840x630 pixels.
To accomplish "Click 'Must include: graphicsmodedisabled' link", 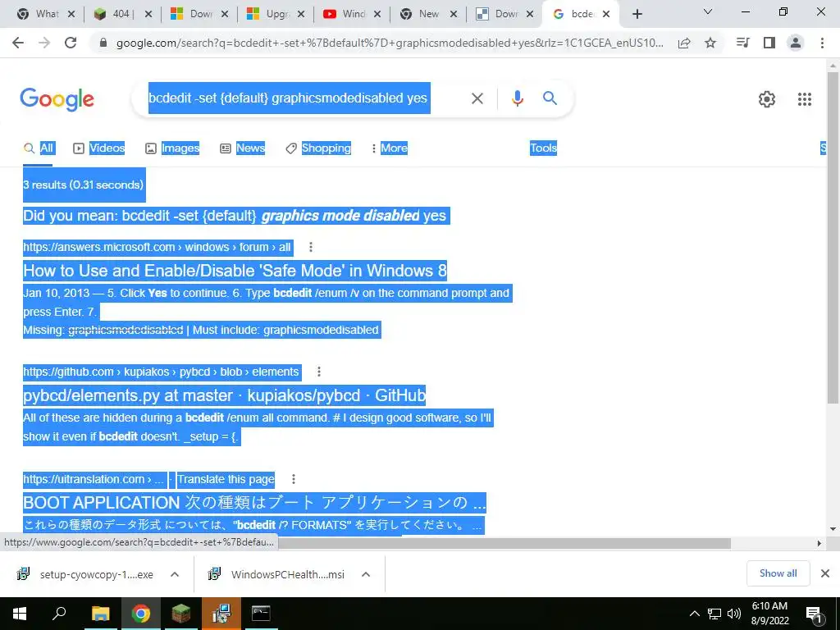I will pos(285,330).
